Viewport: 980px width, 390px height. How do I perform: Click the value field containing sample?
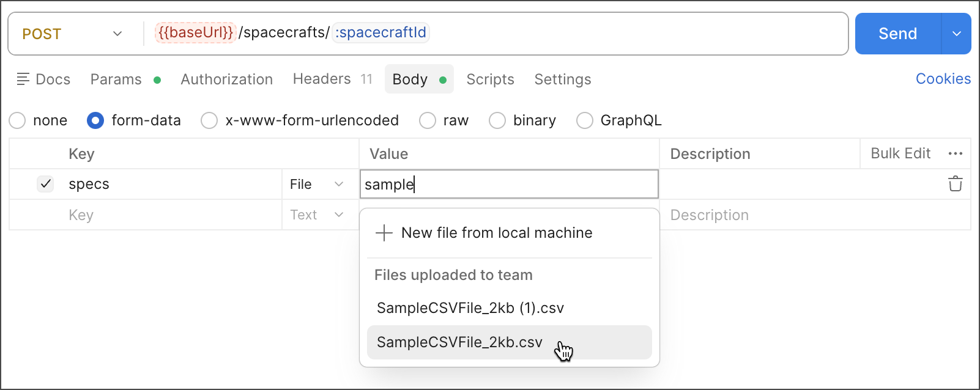click(x=508, y=185)
